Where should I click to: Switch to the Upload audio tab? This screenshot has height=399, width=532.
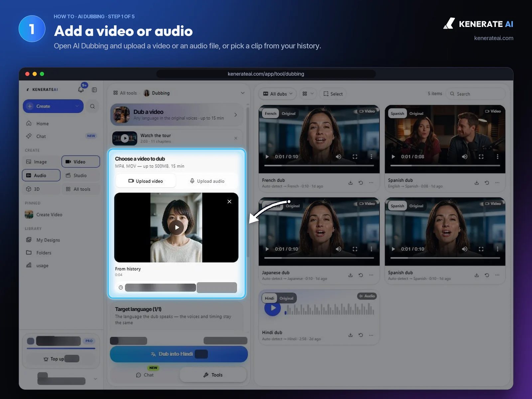[207, 181]
